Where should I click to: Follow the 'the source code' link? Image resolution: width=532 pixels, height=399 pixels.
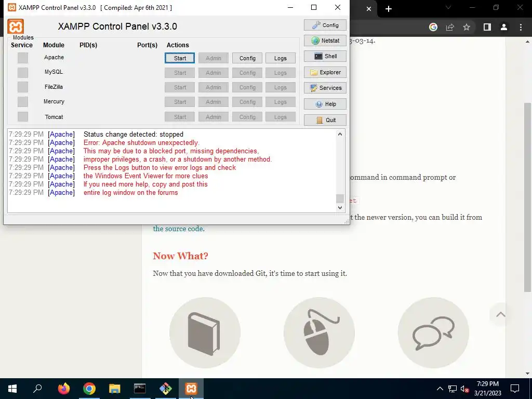click(x=179, y=229)
